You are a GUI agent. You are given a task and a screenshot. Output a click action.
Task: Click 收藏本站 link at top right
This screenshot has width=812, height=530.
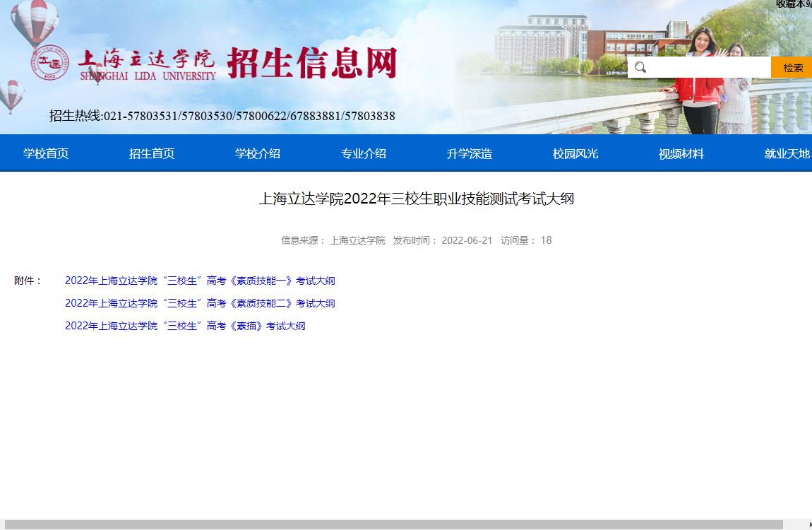794,4
